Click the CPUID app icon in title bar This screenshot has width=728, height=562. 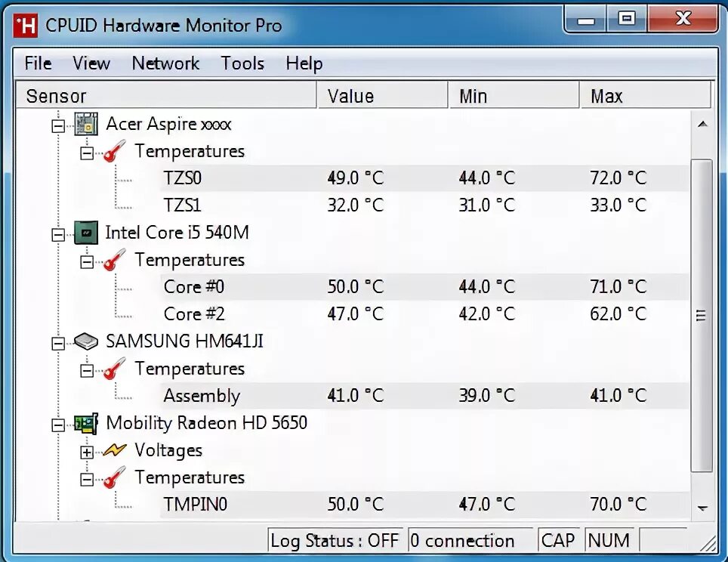tap(25, 25)
